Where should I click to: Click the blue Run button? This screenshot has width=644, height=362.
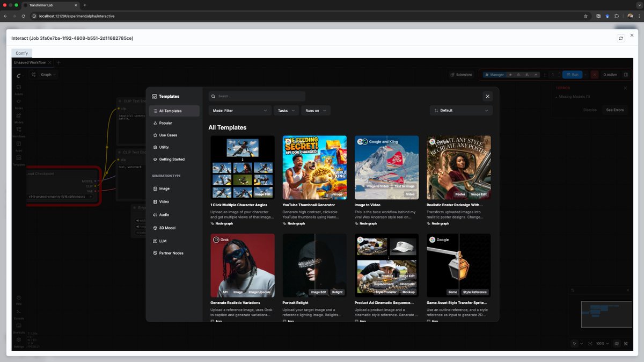(572, 75)
